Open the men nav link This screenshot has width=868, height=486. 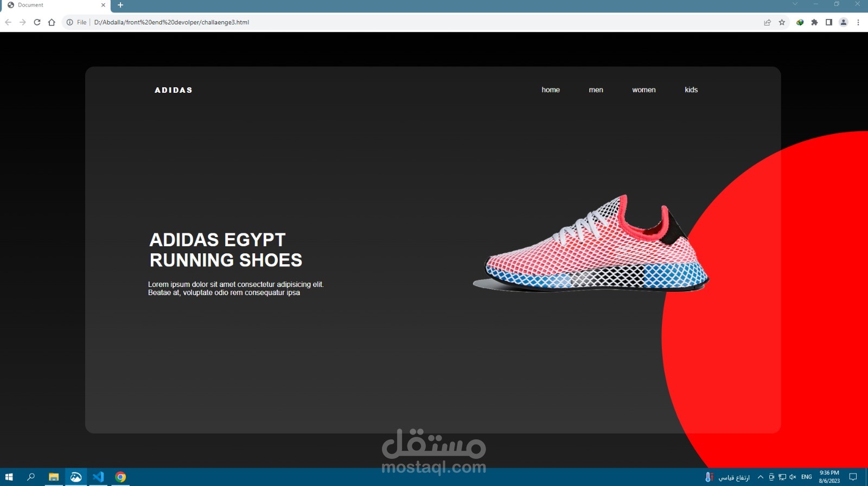point(596,90)
